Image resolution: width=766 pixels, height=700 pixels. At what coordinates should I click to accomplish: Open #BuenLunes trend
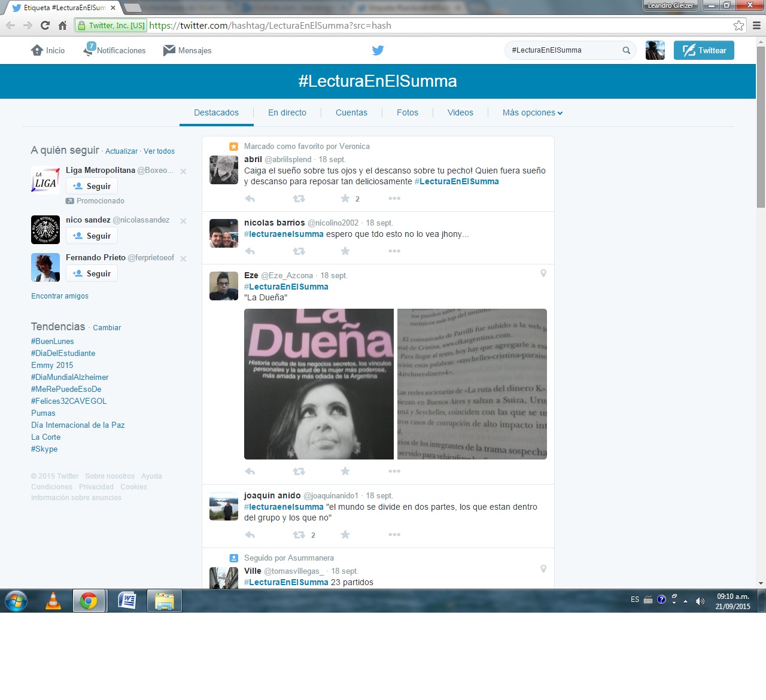pos(53,342)
